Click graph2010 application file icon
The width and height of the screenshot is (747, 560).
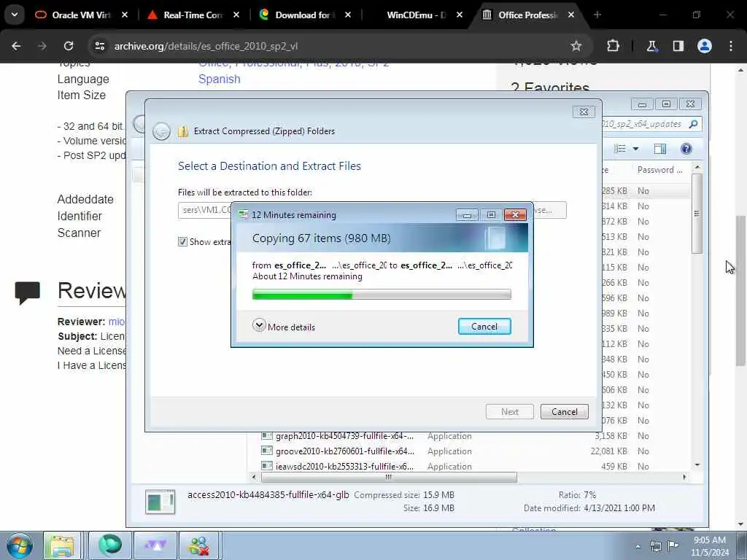point(267,435)
